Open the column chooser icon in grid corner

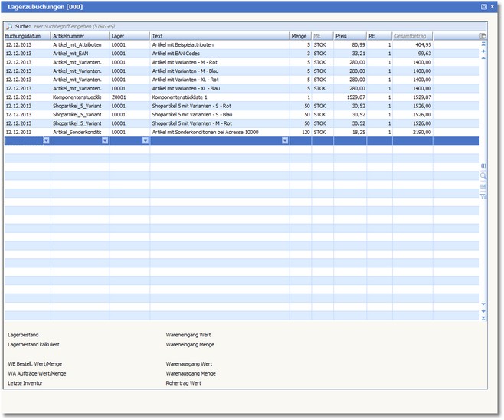(x=483, y=36)
